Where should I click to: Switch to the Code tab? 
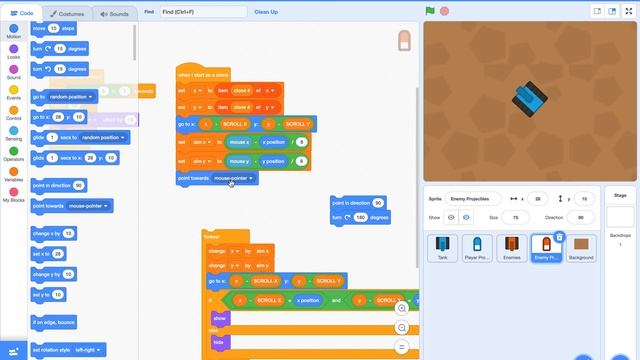tap(22, 13)
